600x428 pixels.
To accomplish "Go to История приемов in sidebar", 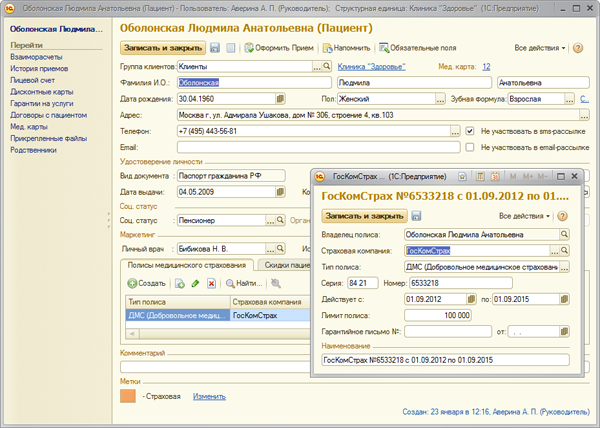I will [x=39, y=68].
